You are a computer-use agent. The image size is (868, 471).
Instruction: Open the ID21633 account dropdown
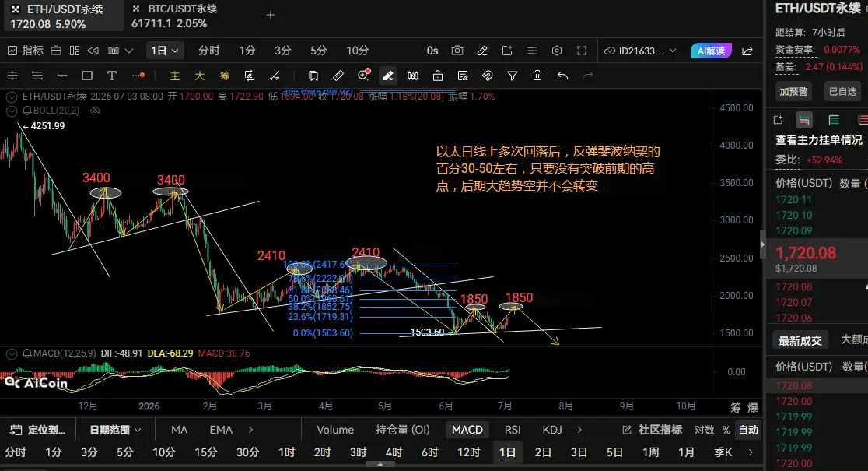coord(640,51)
